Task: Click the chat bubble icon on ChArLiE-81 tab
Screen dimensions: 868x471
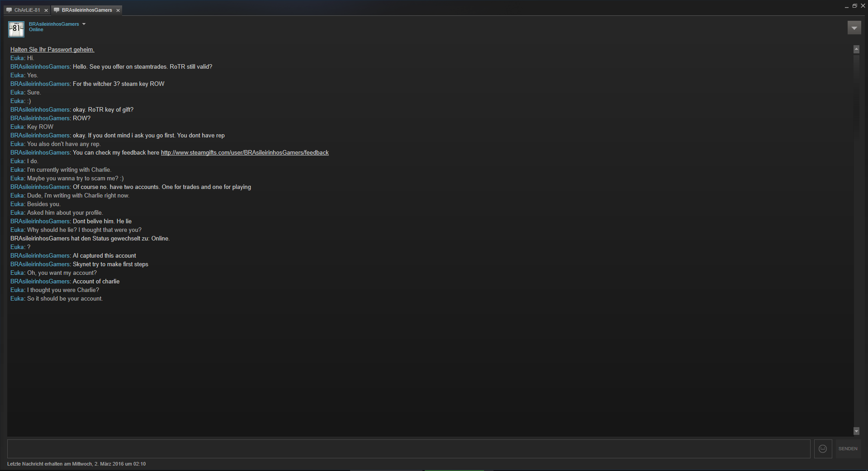Action: click(x=9, y=10)
